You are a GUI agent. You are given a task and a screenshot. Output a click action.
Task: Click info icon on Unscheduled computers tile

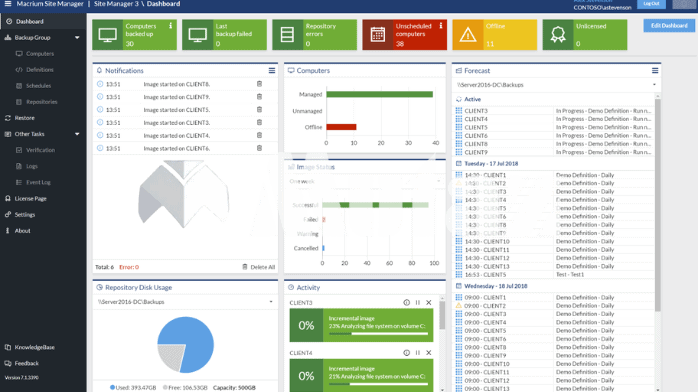pyautogui.click(x=441, y=26)
